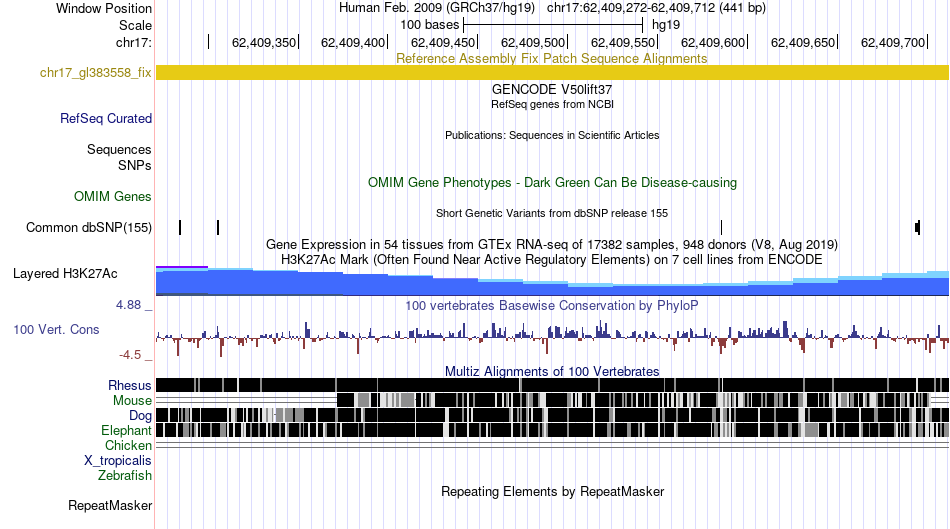Click Multiz Alignments of 100 Vertebrates title
Viewport: 950px width, 529px height.
[x=552, y=371]
